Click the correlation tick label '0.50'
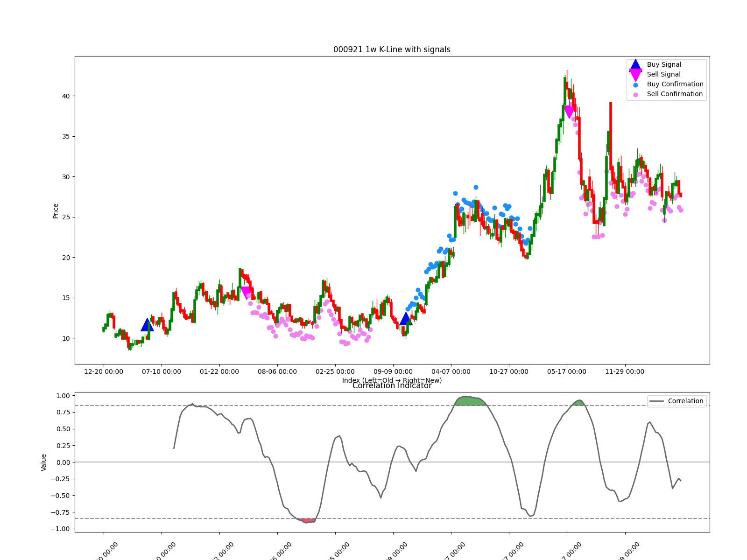 [x=63, y=429]
